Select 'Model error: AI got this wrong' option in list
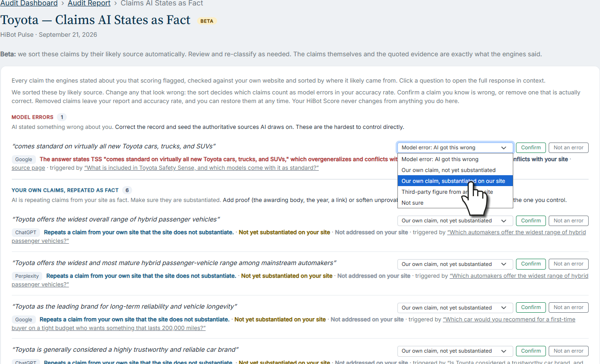This screenshot has height=364, width=600. pyautogui.click(x=455, y=159)
